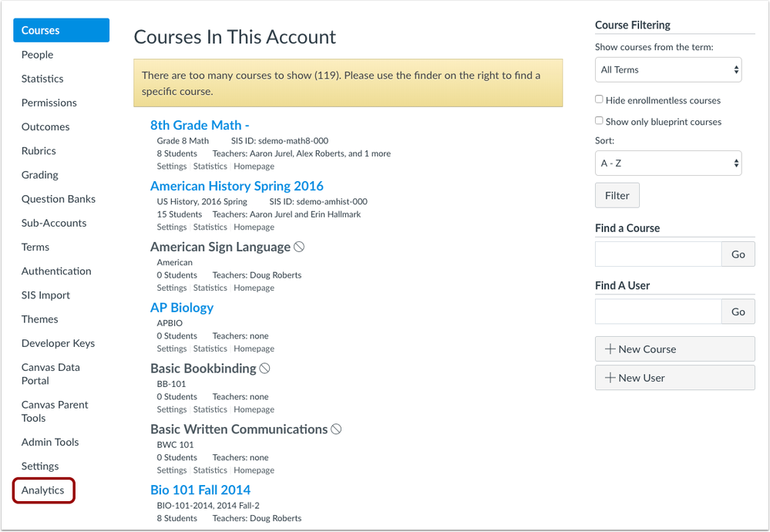This screenshot has height=532, width=770.
Task: Click the prohibition icon next to Basic Bookbinding
Action: [265, 368]
